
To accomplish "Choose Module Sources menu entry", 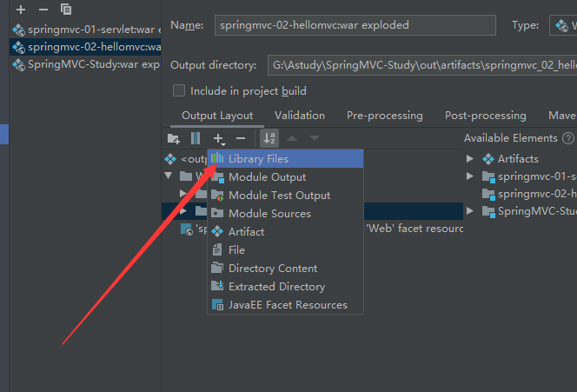I will pos(286,214).
